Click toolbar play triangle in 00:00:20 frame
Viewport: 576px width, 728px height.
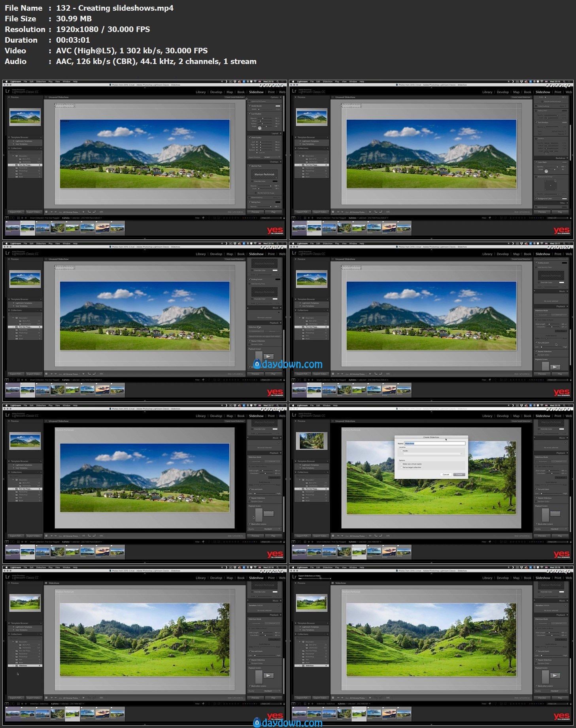83,212
